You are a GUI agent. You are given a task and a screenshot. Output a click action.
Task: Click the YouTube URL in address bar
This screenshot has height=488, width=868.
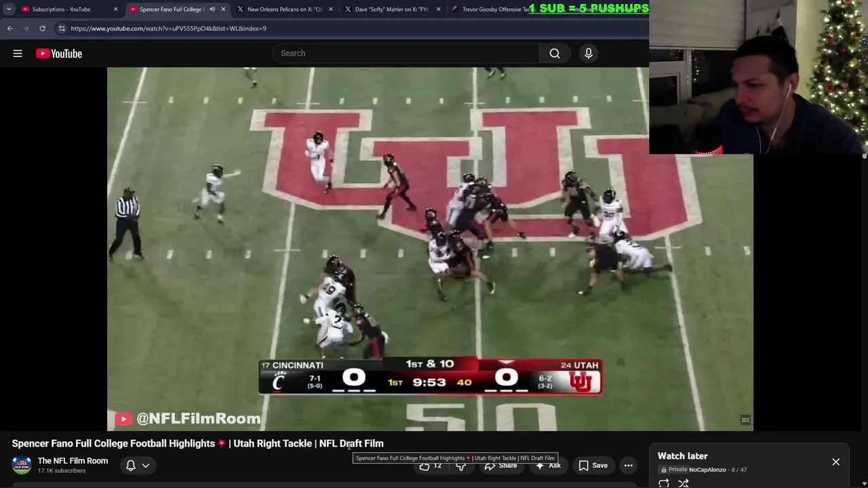pyautogui.click(x=168, y=28)
